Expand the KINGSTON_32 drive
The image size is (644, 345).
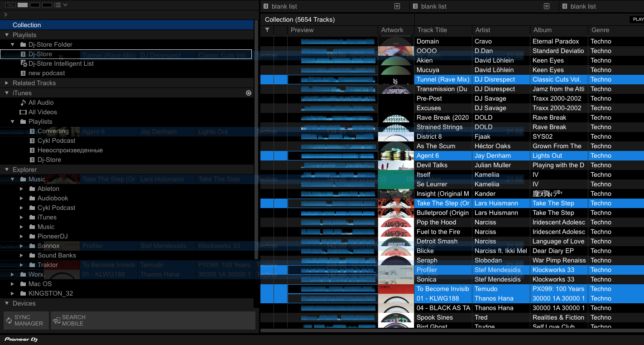(13, 293)
